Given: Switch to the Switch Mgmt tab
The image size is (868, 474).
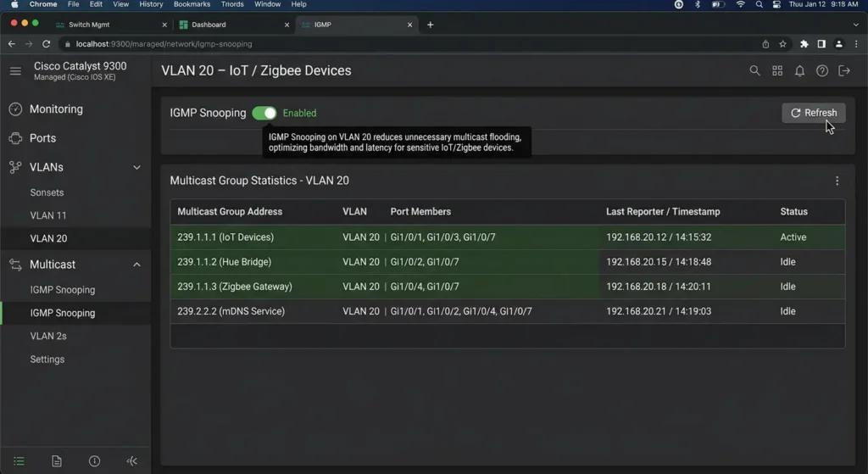Looking at the screenshot, I should [x=110, y=25].
